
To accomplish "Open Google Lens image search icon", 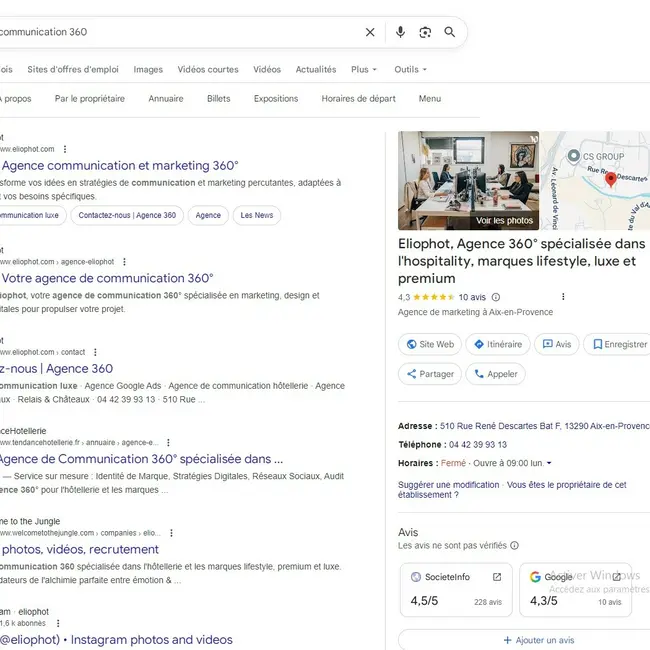I will (x=425, y=32).
